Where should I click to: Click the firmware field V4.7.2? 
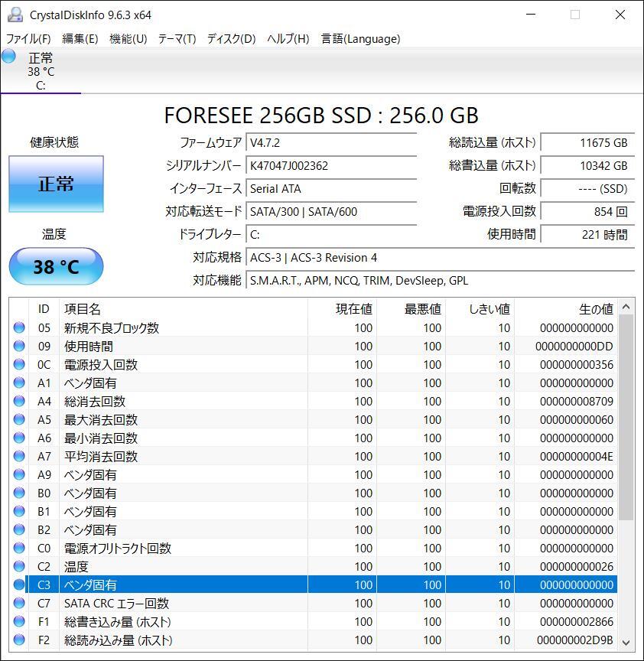pos(331,142)
